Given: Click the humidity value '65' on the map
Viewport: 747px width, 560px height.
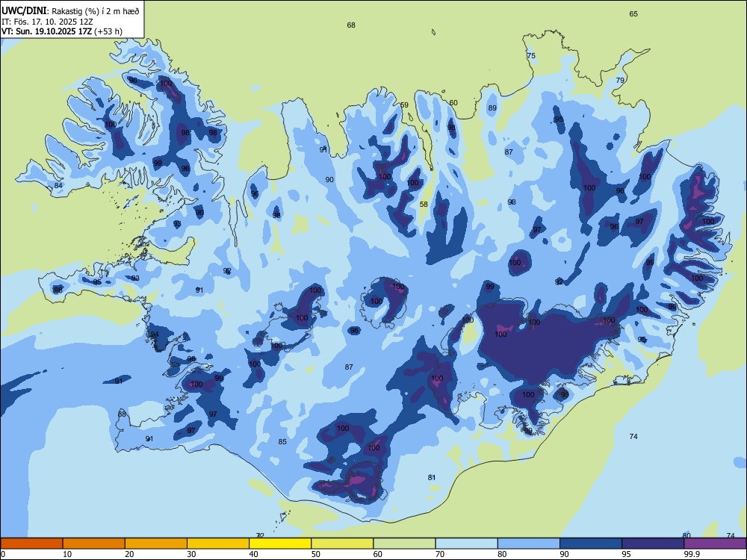Looking at the screenshot, I should 633,13.
